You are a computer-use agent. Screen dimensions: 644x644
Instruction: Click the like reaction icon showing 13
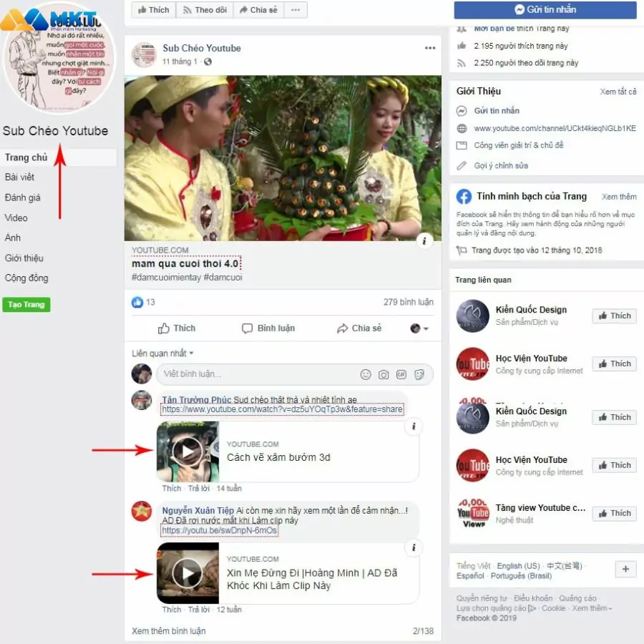click(137, 302)
